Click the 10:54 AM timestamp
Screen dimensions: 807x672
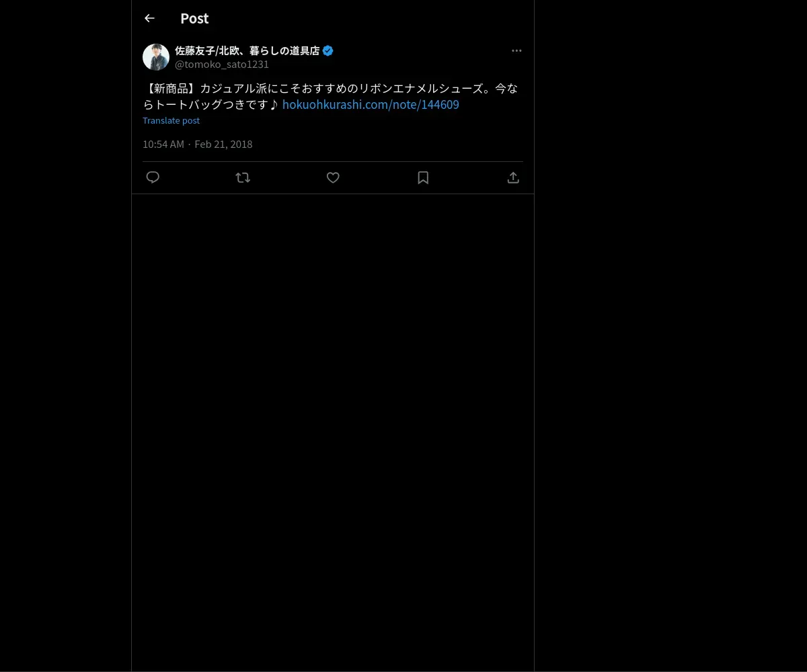pyautogui.click(x=163, y=144)
